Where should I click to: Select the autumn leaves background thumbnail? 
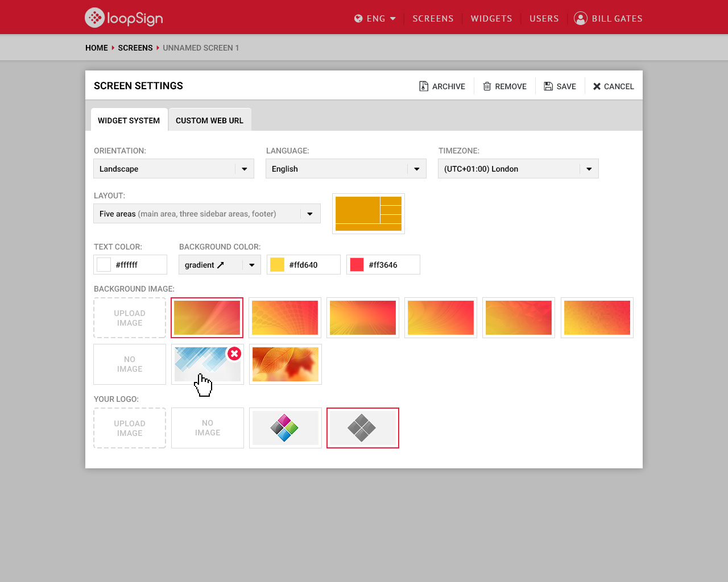point(286,364)
